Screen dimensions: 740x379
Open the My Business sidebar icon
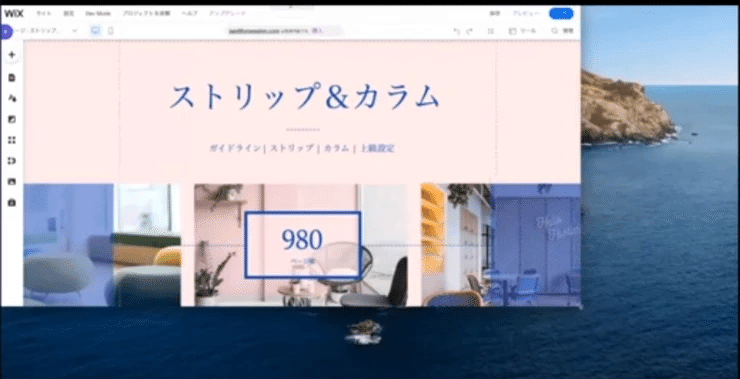[x=12, y=161]
